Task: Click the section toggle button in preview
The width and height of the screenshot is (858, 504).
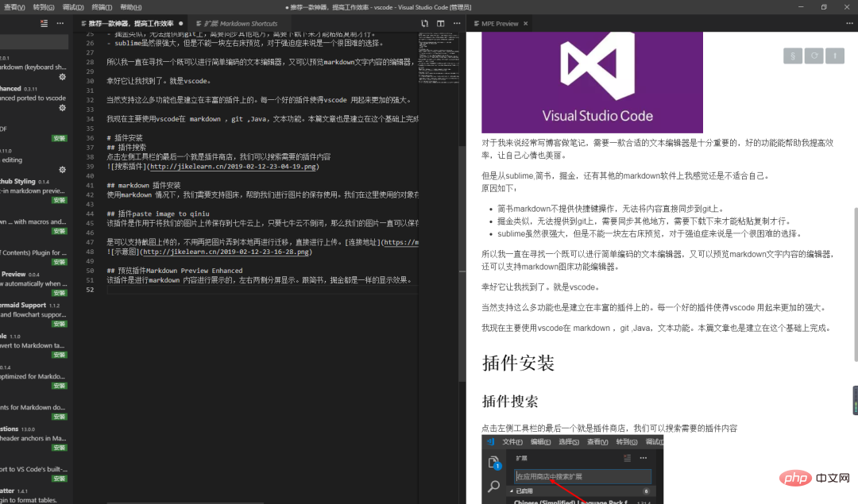Action: pyautogui.click(x=792, y=56)
